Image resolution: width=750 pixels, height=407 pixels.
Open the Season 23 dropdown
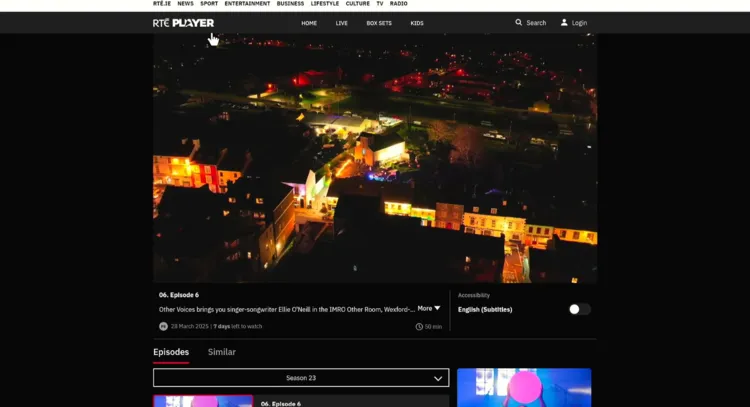pyautogui.click(x=301, y=378)
